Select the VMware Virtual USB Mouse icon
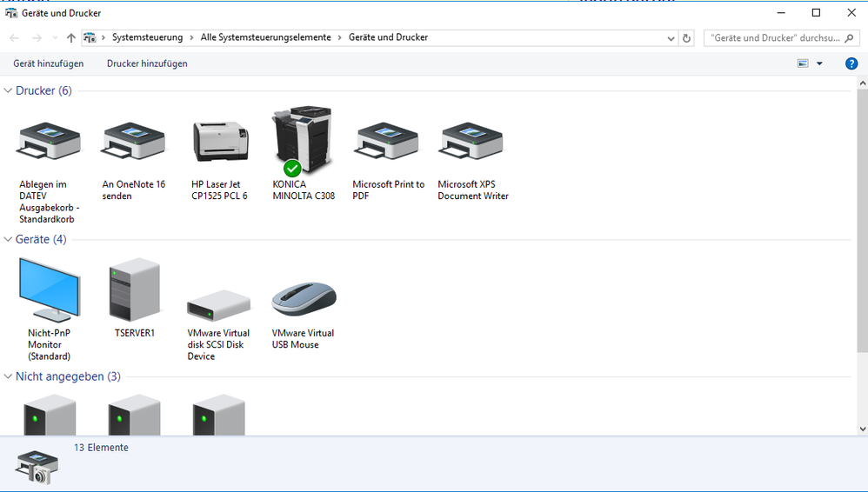The height and width of the screenshot is (492, 868). (304, 299)
